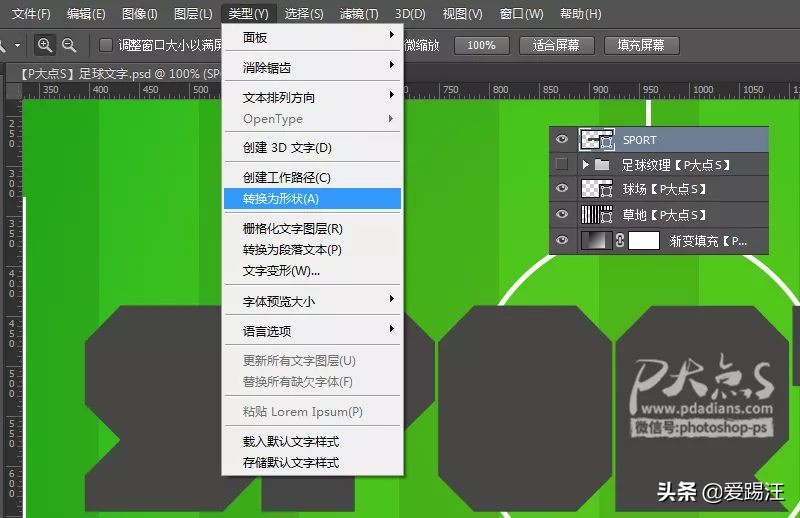
Task: Open the 字体预览大小 submenu
Action: pos(312,301)
